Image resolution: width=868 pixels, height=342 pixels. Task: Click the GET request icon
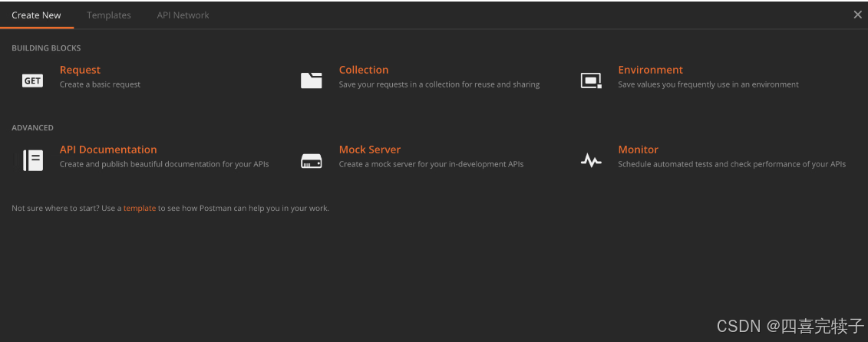[33, 81]
